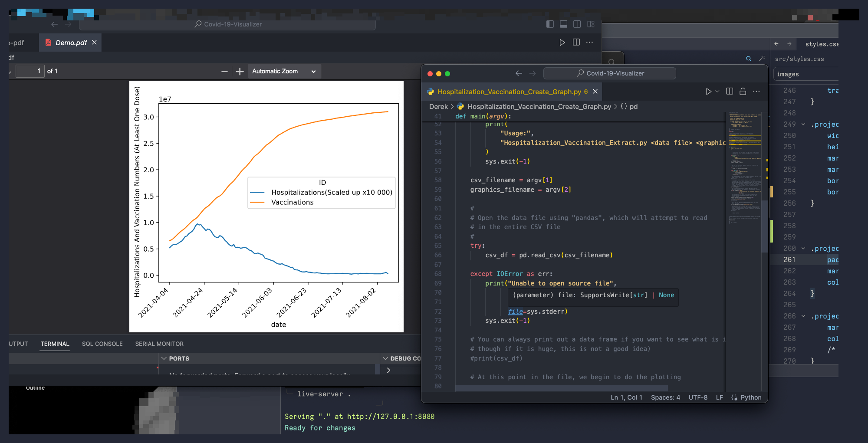Switch to TERMINAL panel tab
This screenshot has height=443, width=868.
coord(55,344)
